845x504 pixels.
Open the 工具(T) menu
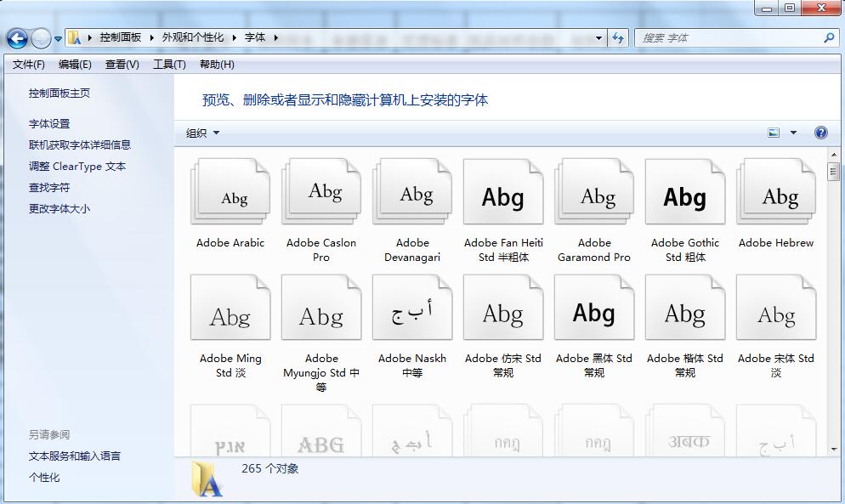click(x=169, y=65)
